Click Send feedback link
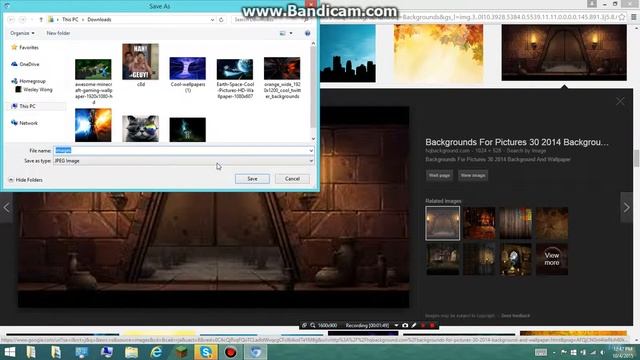This screenshot has width=640, height=360. click(x=516, y=316)
